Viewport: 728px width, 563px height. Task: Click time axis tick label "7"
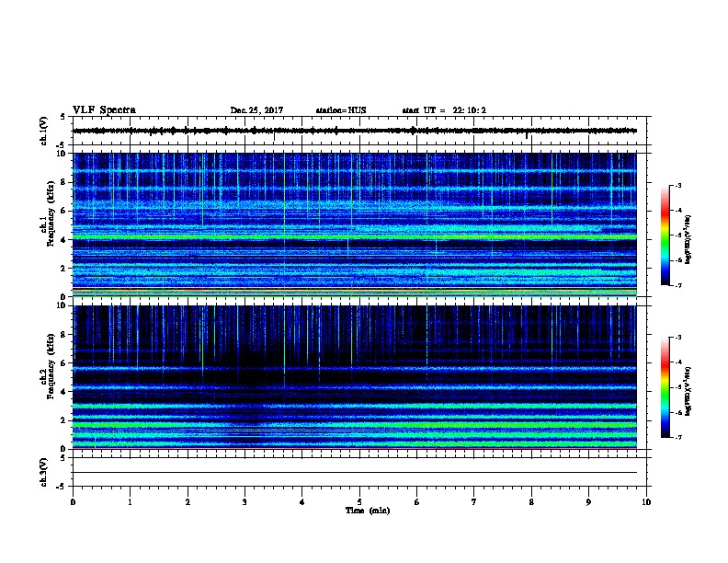point(474,502)
